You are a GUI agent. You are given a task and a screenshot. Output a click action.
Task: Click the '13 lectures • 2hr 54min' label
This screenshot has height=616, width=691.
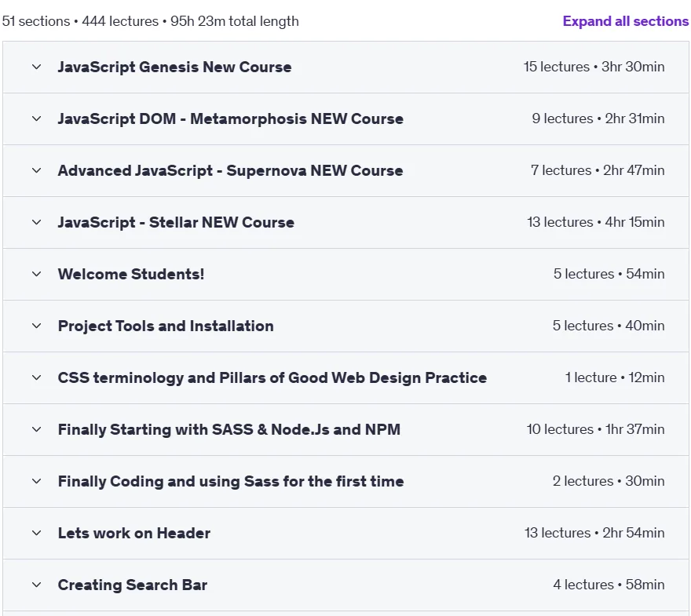pyautogui.click(x=594, y=533)
